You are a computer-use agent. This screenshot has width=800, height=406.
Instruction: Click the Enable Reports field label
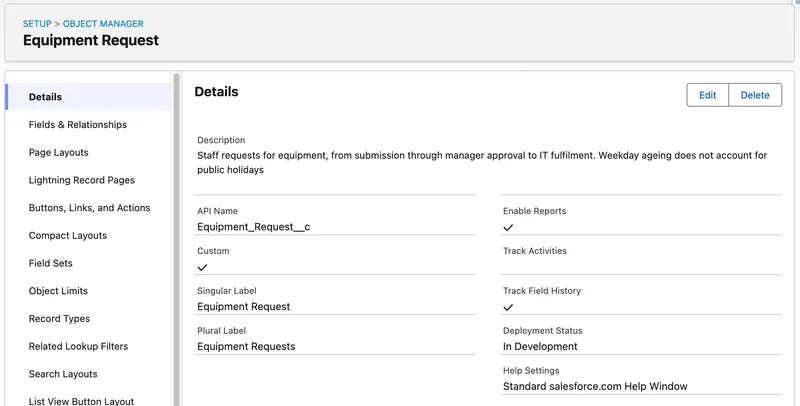pos(534,211)
